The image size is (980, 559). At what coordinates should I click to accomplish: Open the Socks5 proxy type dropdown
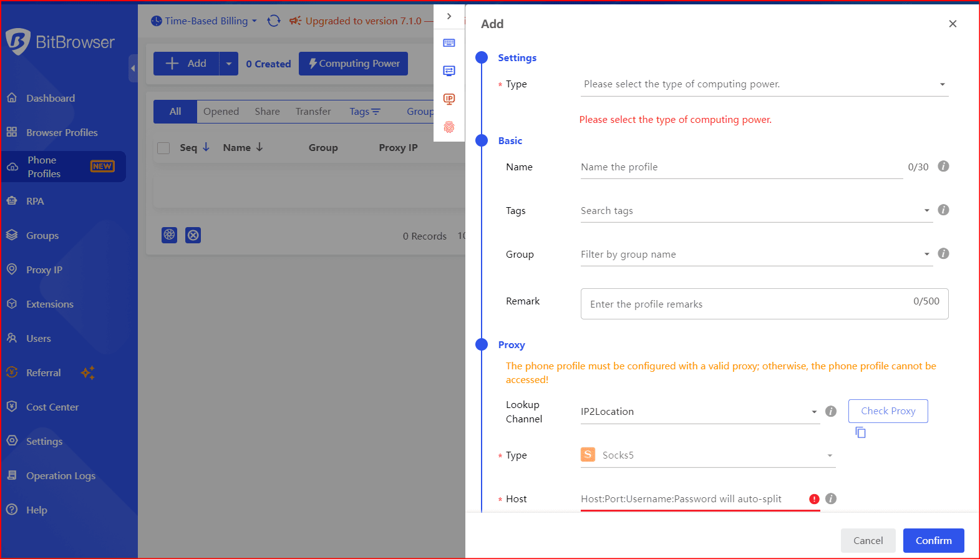click(x=708, y=455)
